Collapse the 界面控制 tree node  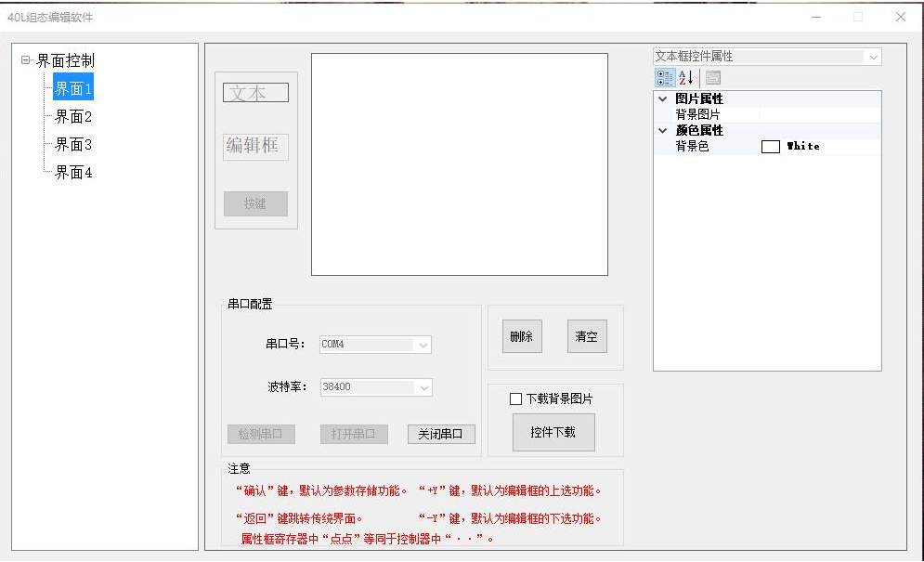(x=25, y=60)
